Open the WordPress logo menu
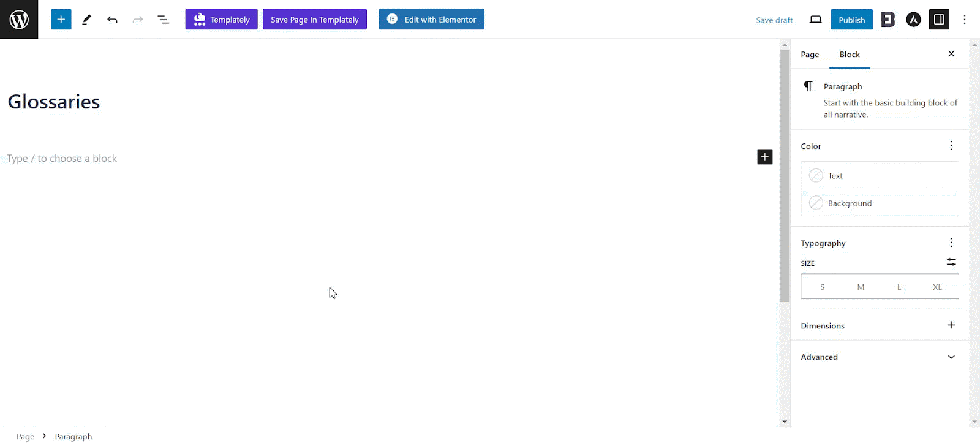The image size is (980, 443). point(19,19)
